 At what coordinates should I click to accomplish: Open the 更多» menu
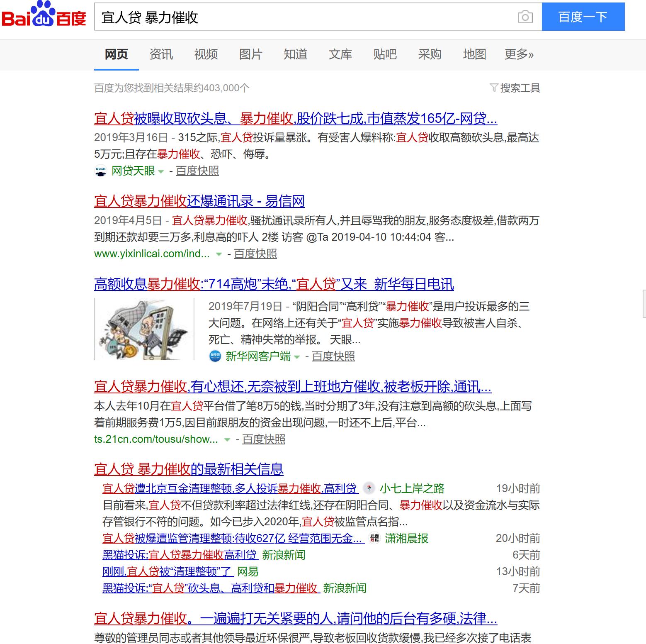pyautogui.click(x=520, y=54)
